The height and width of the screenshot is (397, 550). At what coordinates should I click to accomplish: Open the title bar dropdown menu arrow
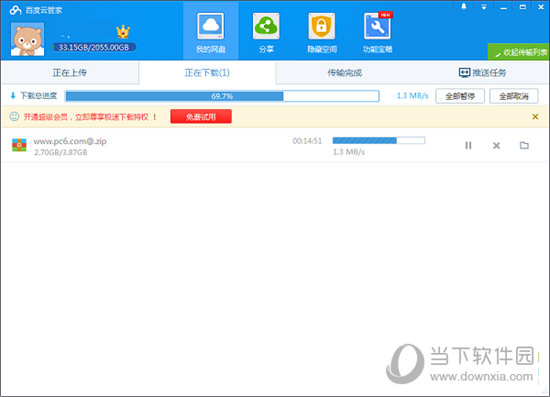484,7
